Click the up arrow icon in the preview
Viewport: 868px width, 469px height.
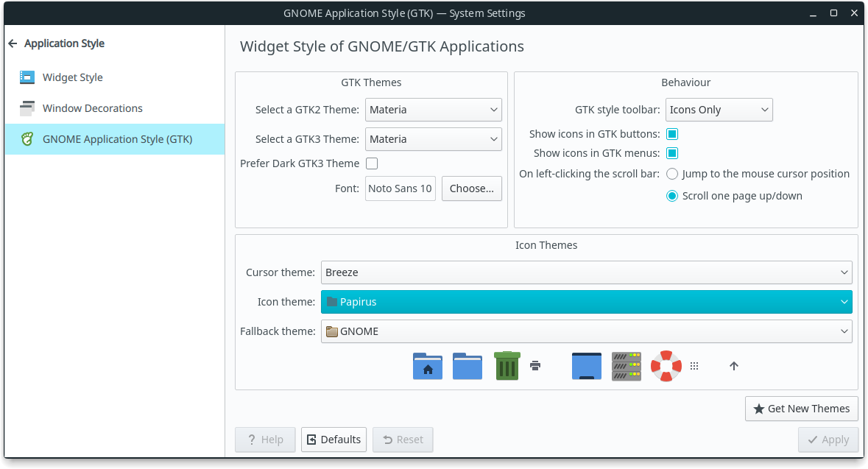(733, 366)
